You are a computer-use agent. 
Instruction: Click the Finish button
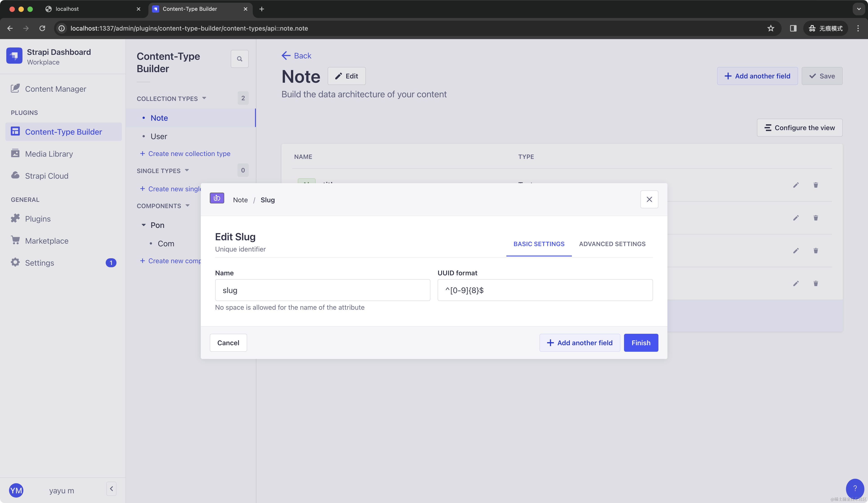(x=641, y=343)
